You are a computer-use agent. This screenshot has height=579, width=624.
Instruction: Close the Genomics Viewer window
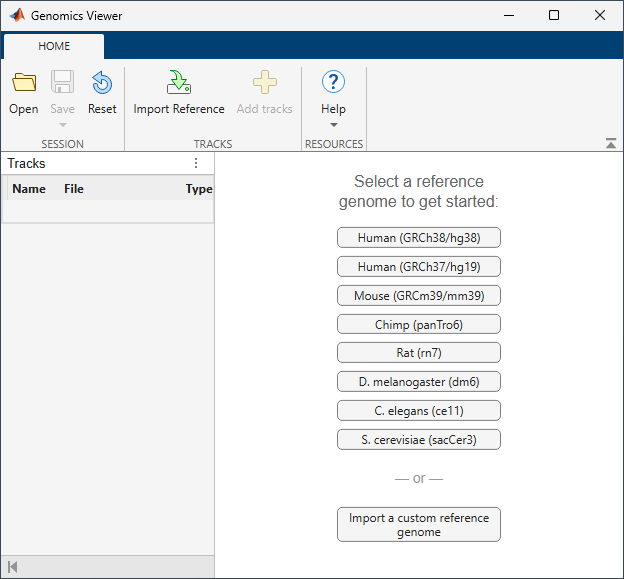coord(600,16)
